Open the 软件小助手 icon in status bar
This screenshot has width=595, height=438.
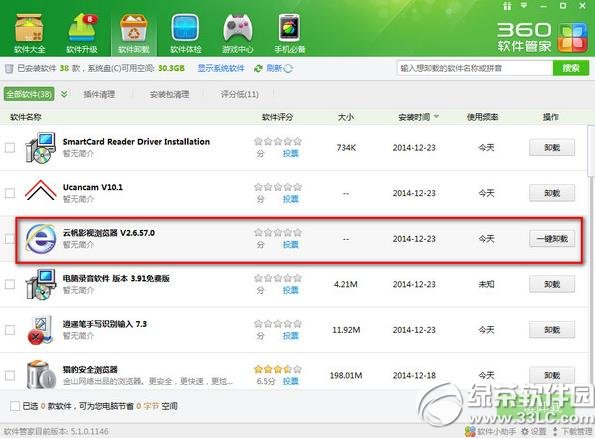pos(470,431)
